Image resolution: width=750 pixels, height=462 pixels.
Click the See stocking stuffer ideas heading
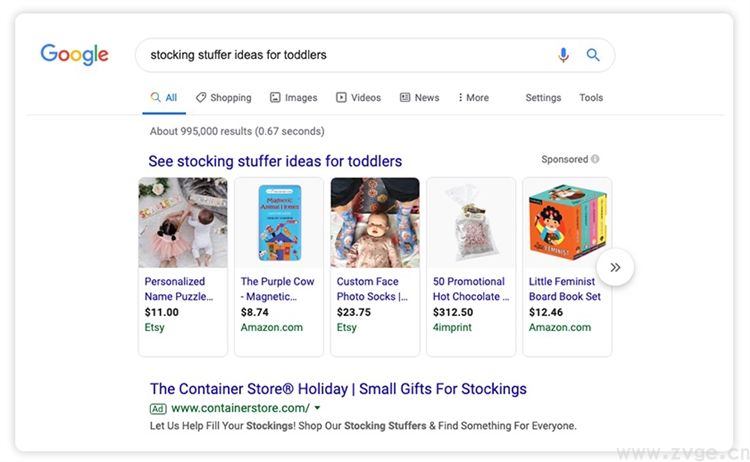click(275, 161)
